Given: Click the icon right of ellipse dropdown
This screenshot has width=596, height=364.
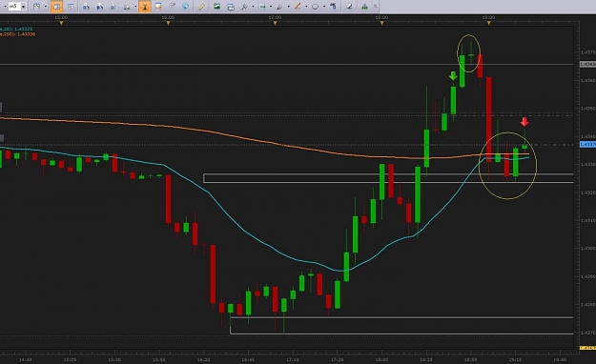Looking at the screenshot, I should [333, 6].
